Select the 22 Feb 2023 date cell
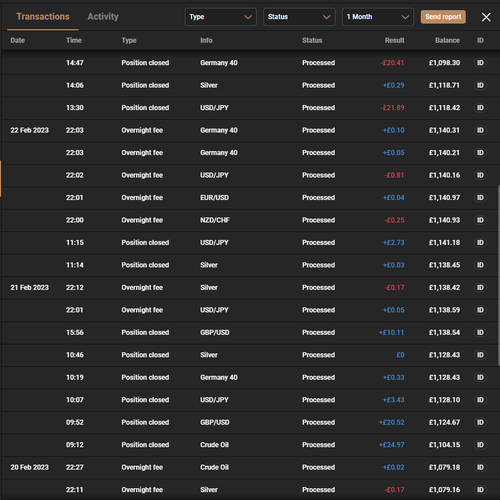The image size is (500, 500). (29, 130)
